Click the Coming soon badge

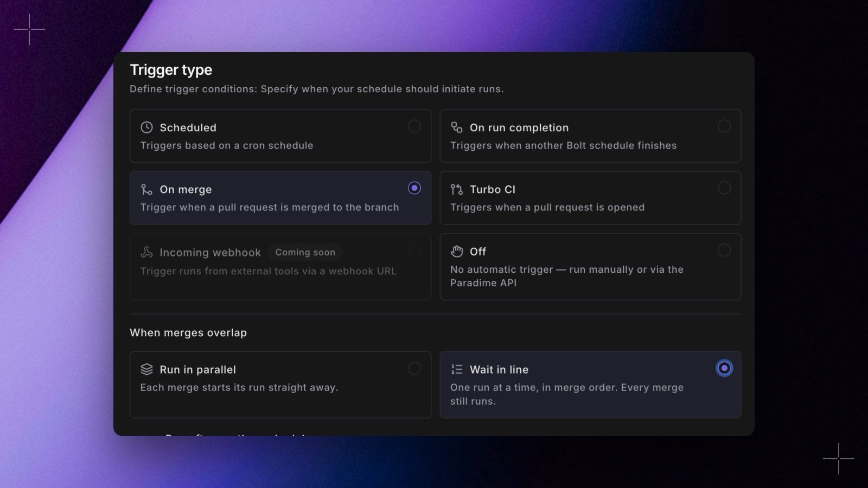305,252
